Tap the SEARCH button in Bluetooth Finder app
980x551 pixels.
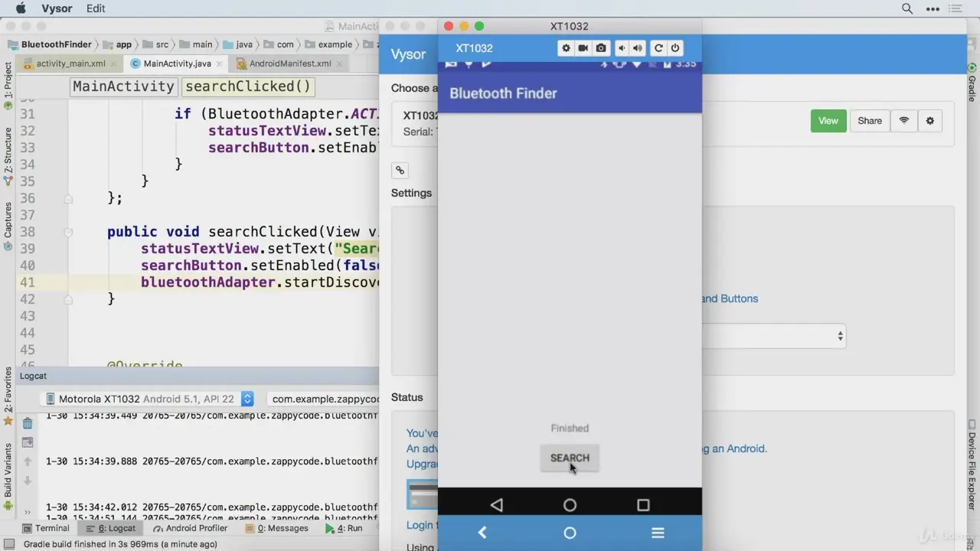pos(570,458)
